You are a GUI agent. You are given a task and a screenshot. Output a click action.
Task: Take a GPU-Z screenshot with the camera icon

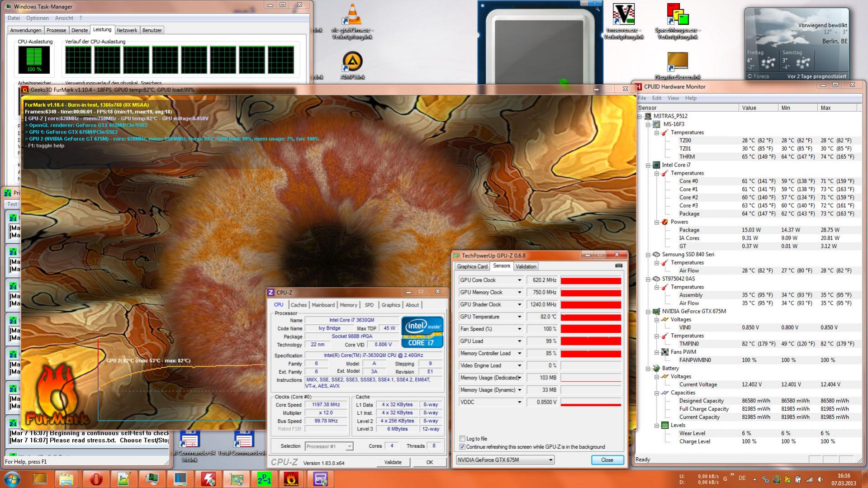(x=619, y=266)
